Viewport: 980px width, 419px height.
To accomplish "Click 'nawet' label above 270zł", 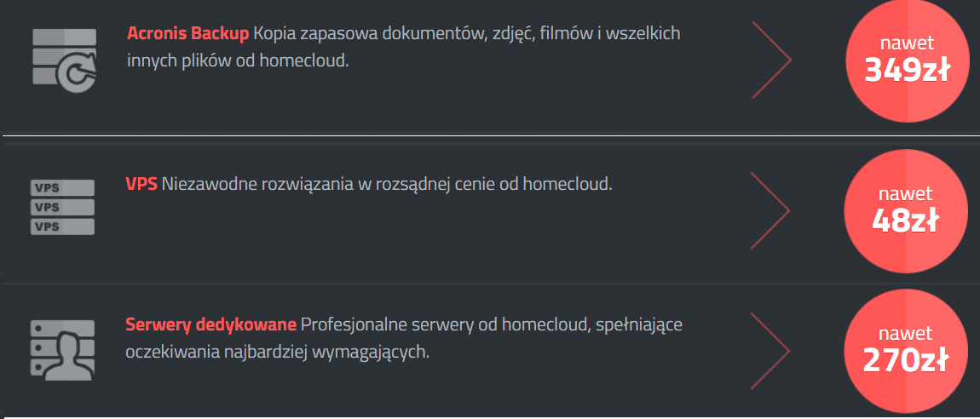I will coord(906,334).
